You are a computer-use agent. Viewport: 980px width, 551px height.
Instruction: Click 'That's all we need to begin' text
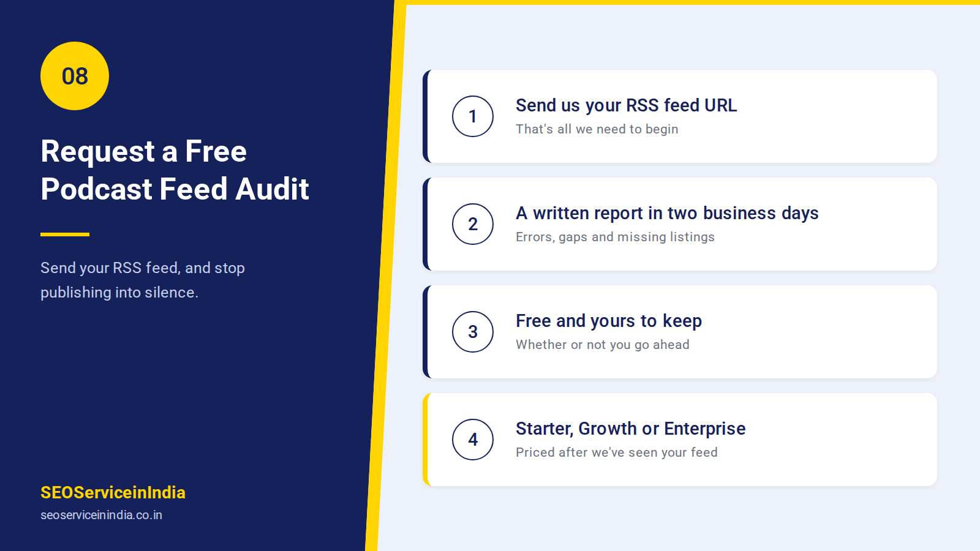coord(597,129)
